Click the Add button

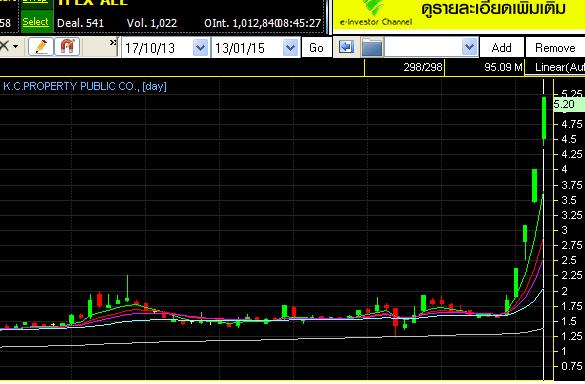click(501, 48)
